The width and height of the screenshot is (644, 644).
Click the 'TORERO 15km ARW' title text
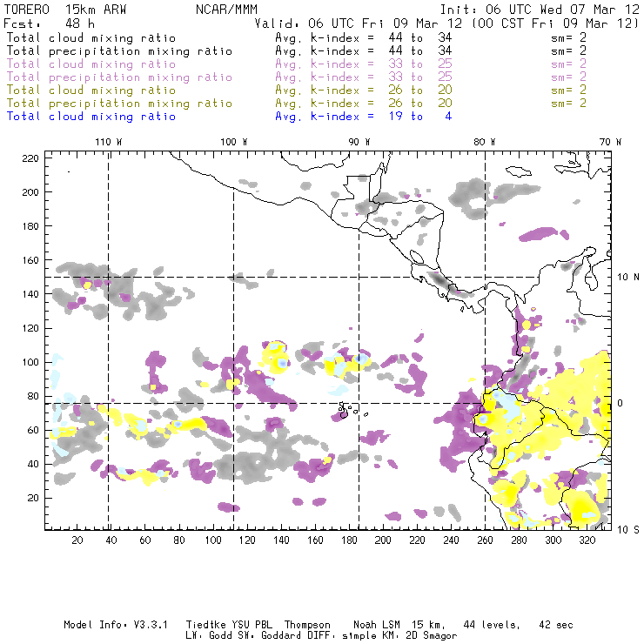(x=65, y=10)
